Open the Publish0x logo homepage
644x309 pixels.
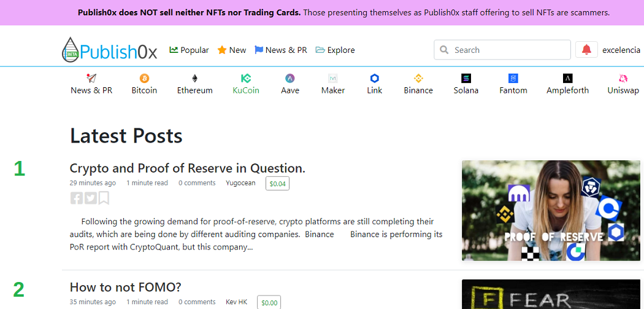coord(110,50)
